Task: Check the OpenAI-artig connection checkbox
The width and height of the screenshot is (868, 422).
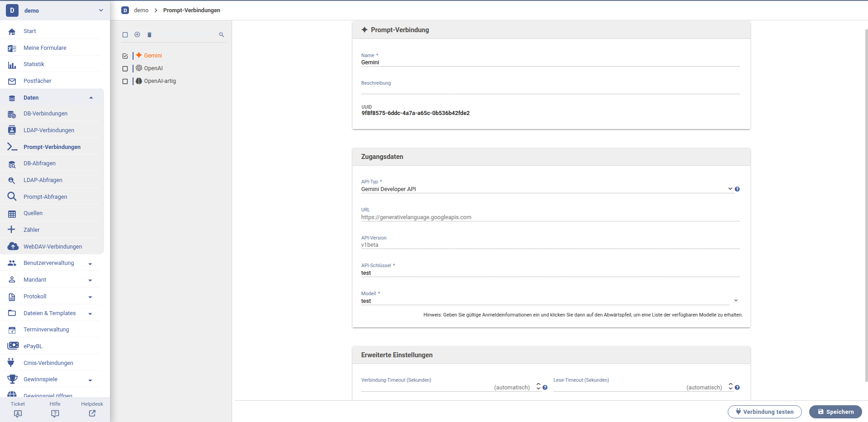Action: pyautogui.click(x=125, y=82)
